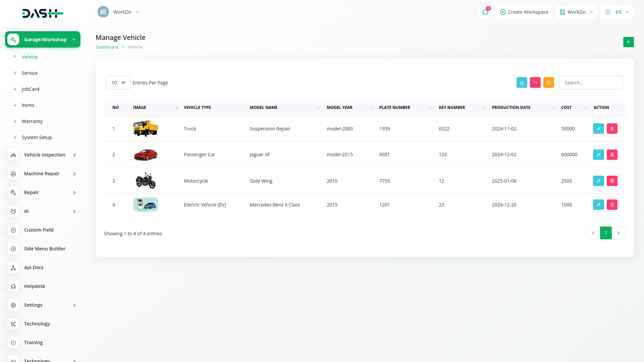Viewport: 644px width, 362px height.
Task: Edit the Gold Wing motorcycle row
Action: point(598,181)
